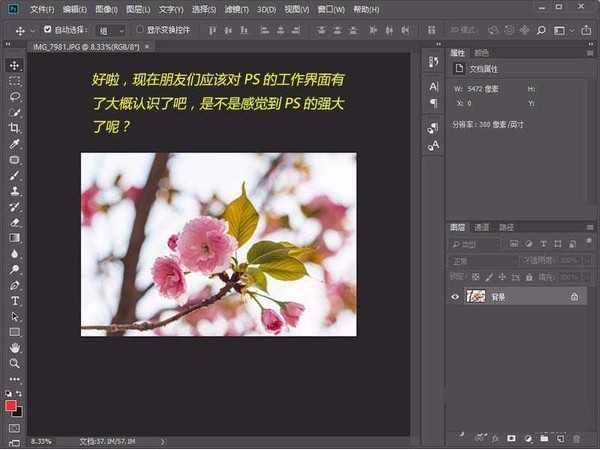Select the Move tool in the toolbox
The height and width of the screenshot is (450, 600).
[14, 65]
